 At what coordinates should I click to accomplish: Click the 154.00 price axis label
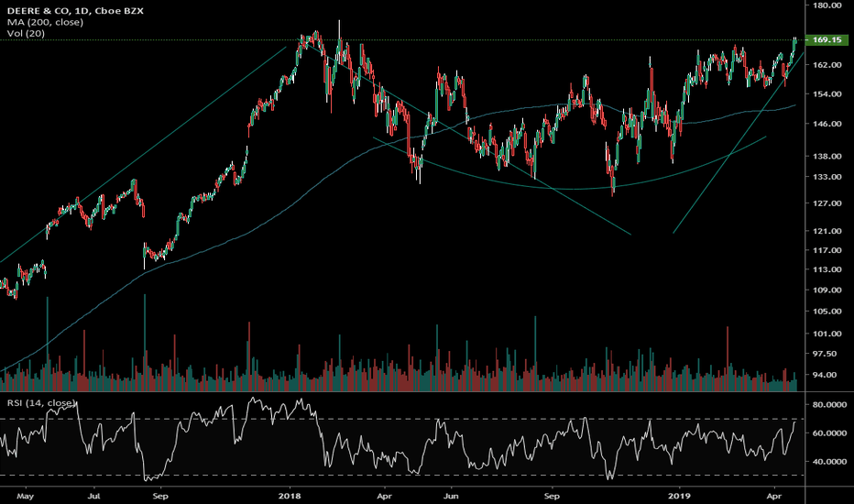pos(827,94)
